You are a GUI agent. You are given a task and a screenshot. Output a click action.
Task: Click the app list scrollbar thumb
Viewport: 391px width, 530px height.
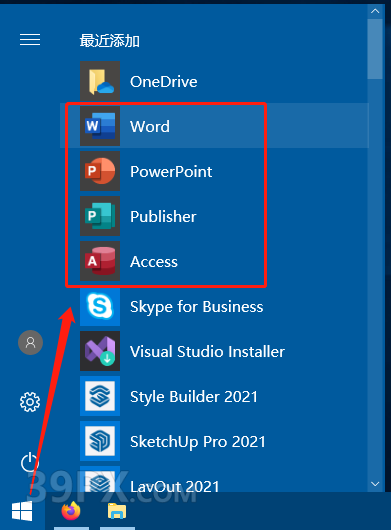point(375,49)
